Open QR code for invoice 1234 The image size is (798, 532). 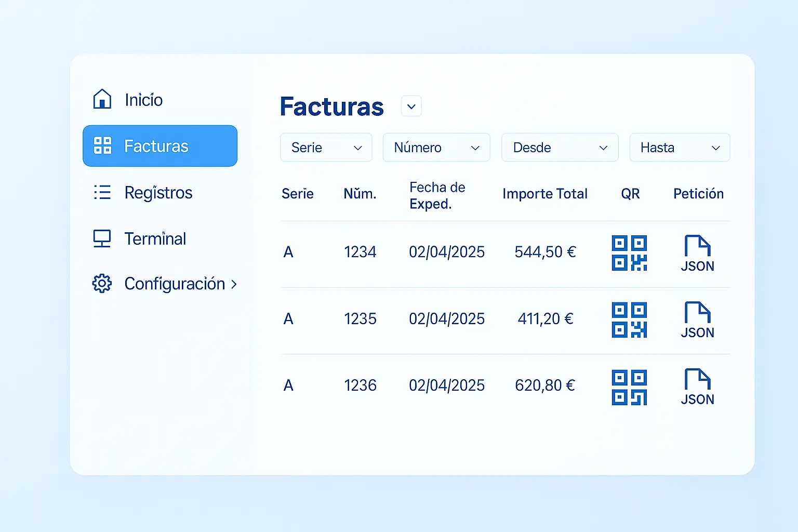tap(629, 253)
